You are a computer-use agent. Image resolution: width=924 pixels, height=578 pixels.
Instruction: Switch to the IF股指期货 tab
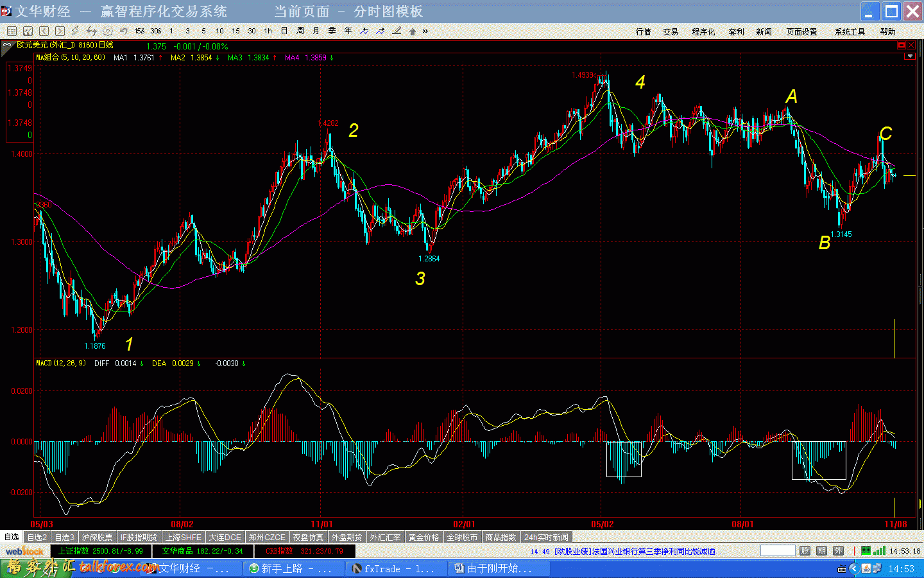tap(139, 537)
